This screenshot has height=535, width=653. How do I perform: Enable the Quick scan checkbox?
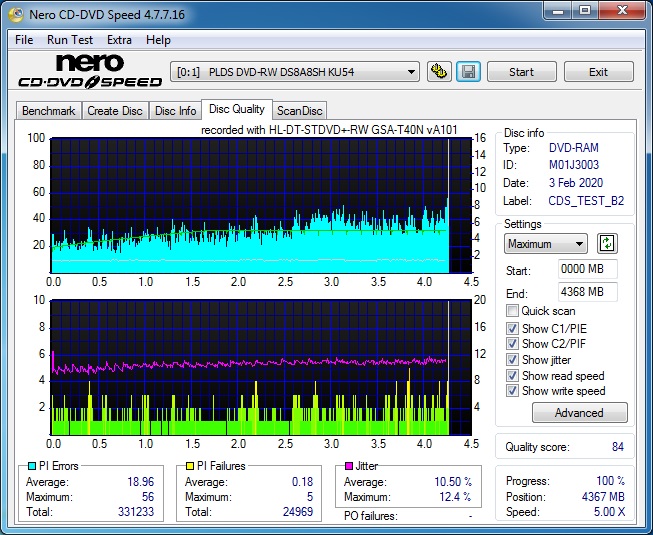click(x=512, y=311)
